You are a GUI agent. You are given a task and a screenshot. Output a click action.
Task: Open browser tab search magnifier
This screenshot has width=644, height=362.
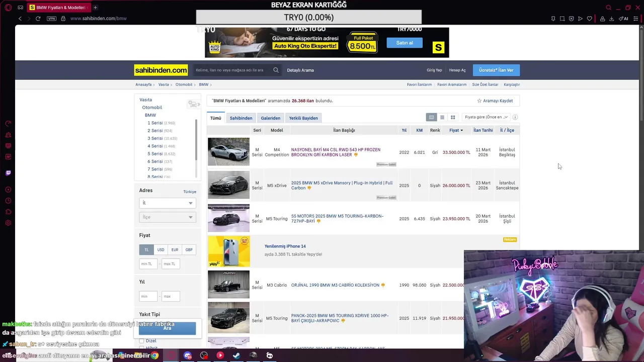pyautogui.click(x=608, y=8)
